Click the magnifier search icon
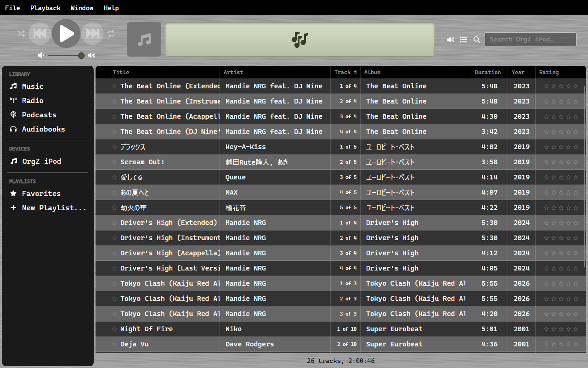Screen dimensions: 588x368 point(477,40)
